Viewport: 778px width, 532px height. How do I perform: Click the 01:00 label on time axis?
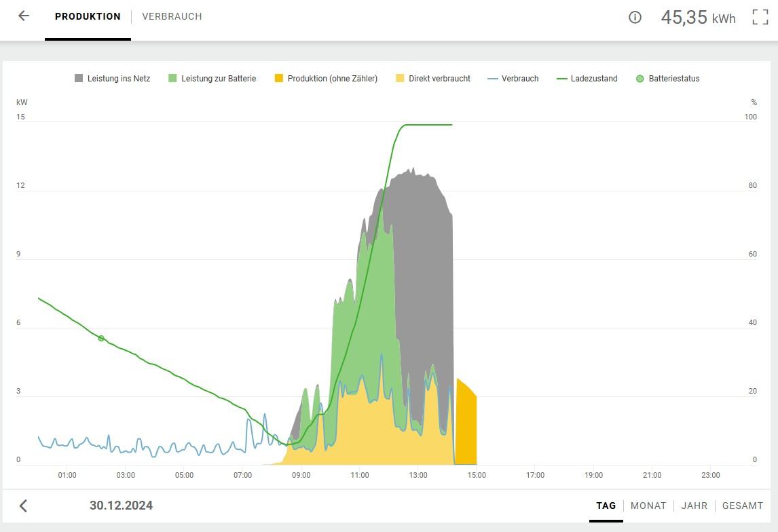pyautogui.click(x=67, y=475)
